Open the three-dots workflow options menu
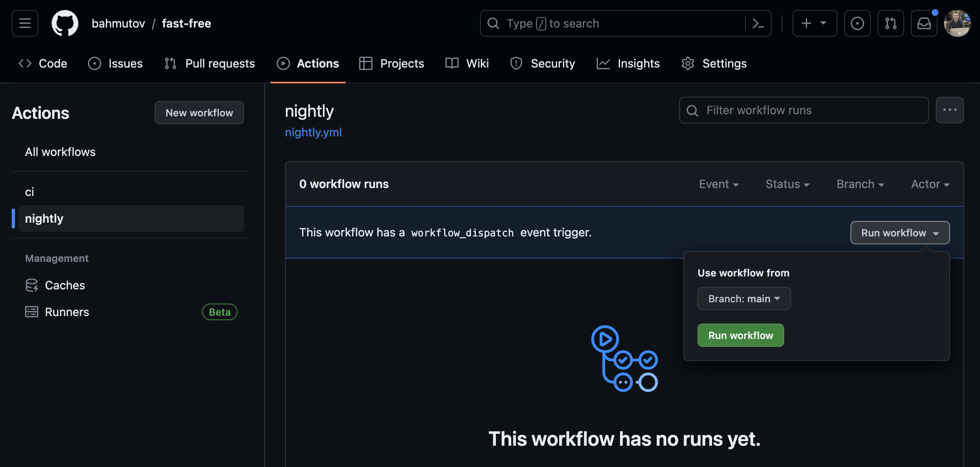The image size is (980, 467). point(950,110)
